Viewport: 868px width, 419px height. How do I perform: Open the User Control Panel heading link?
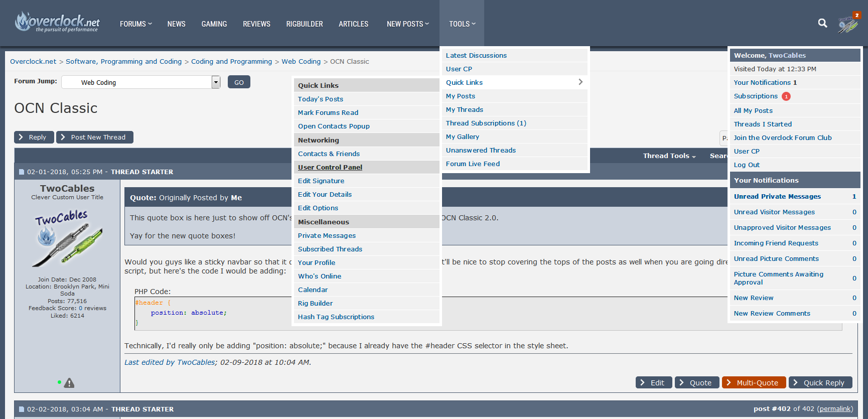[330, 167]
